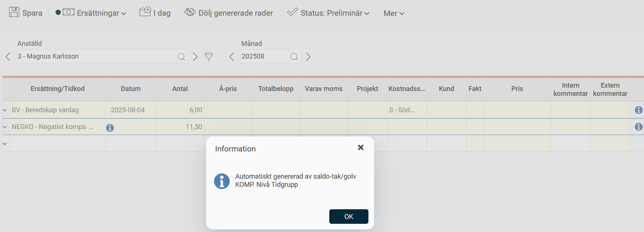Open the Ersättningar dropdown
Image resolution: width=644 pixels, height=232 pixels.
click(91, 12)
